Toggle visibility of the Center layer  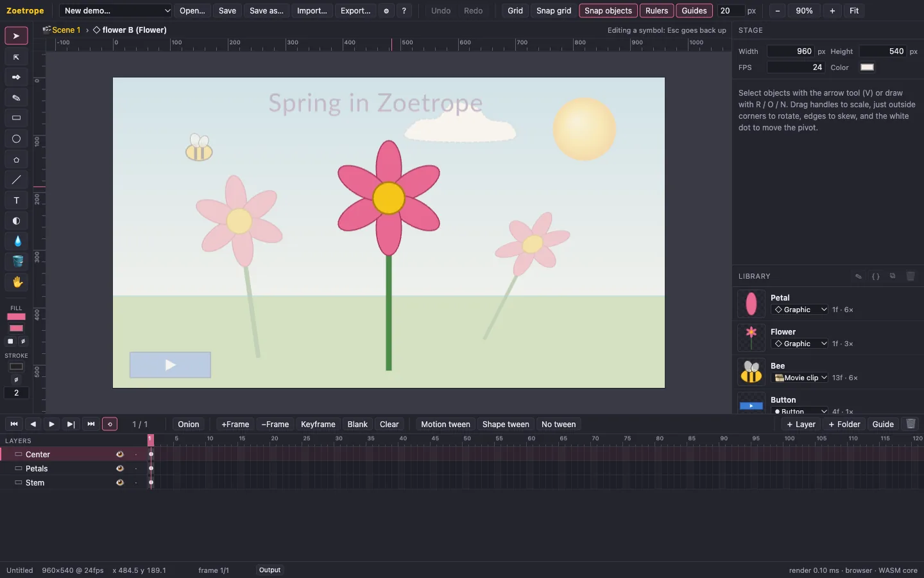pos(119,454)
